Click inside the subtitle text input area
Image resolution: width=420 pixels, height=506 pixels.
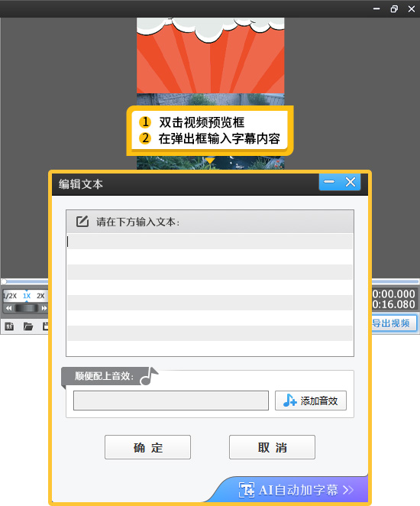[210, 294]
